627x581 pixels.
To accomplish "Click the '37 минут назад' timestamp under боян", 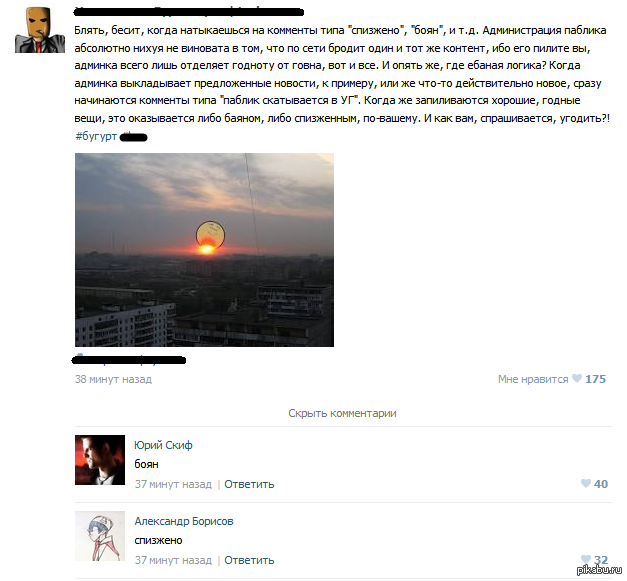I will (173, 484).
